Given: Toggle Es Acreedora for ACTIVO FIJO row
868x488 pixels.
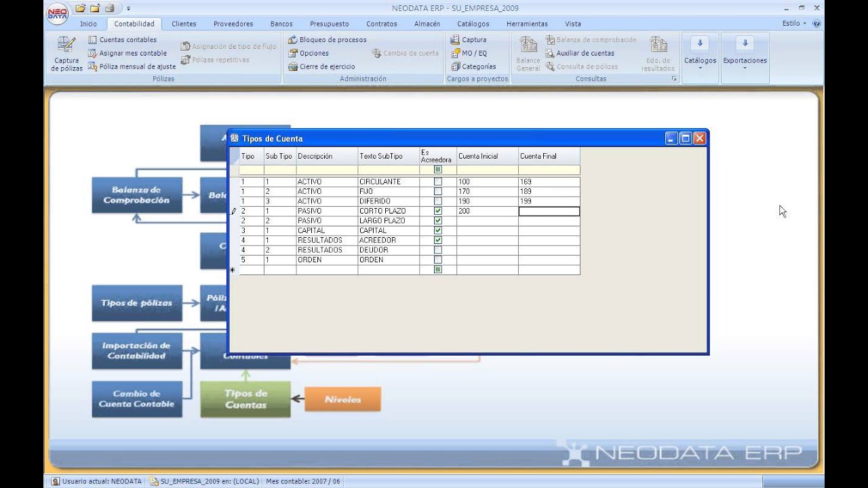Looking at the screenshot, I should [438, 191].
